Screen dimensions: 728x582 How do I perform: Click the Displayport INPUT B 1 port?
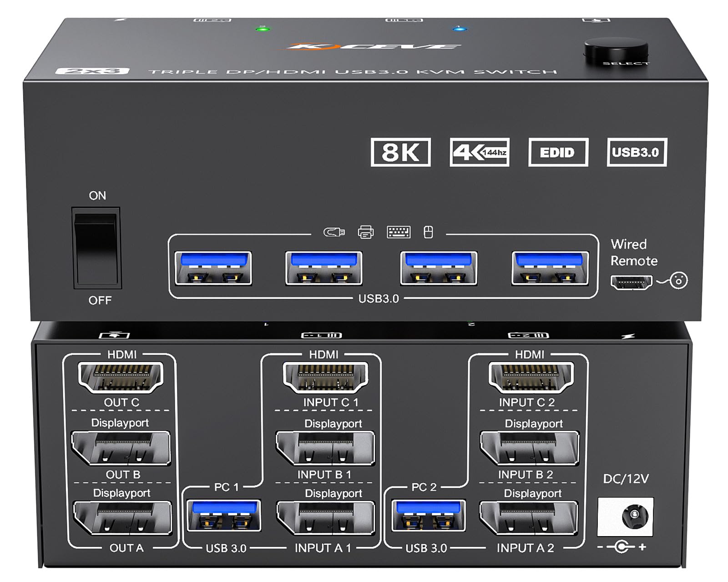325,449
